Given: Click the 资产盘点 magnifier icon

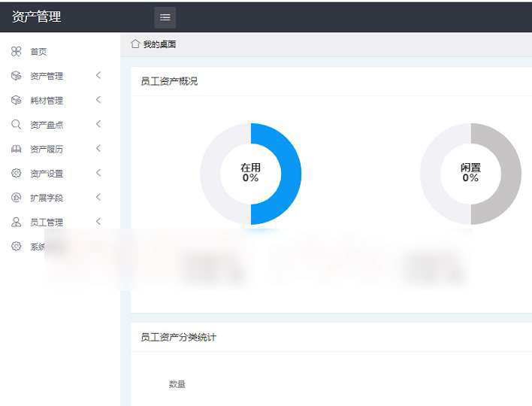Looking at the screenshot, I should click(16, 124).
